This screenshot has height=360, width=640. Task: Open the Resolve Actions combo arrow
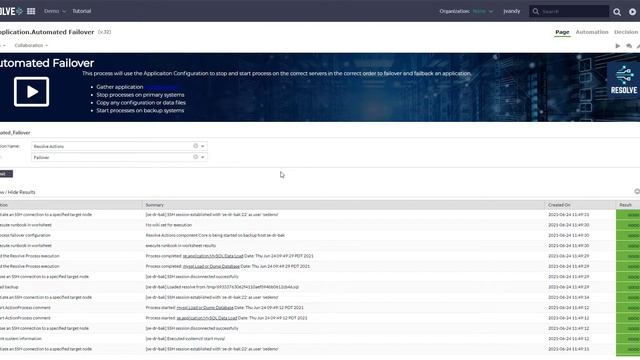(x=202, y=146)
